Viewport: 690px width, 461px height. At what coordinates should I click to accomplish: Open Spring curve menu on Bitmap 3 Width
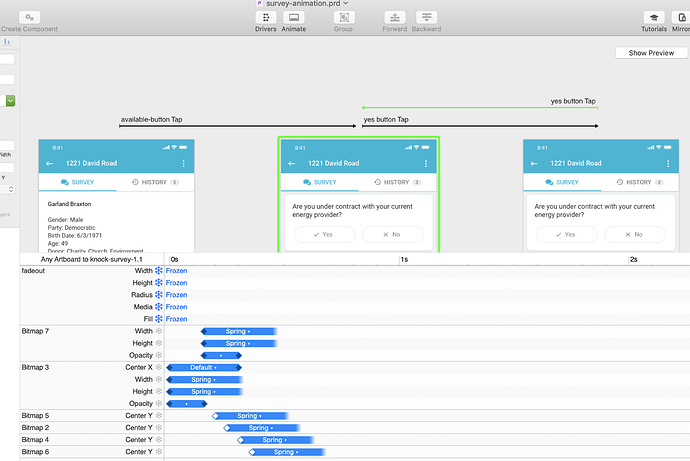pos(204,380)
